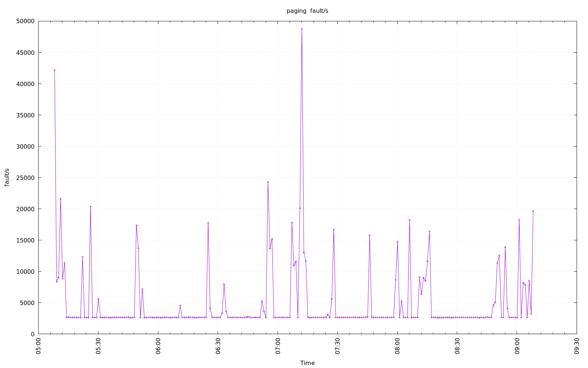Click the 35000 y-axis tick label
The width and height of the screenshot is (588, 368).
pos(25,115)
